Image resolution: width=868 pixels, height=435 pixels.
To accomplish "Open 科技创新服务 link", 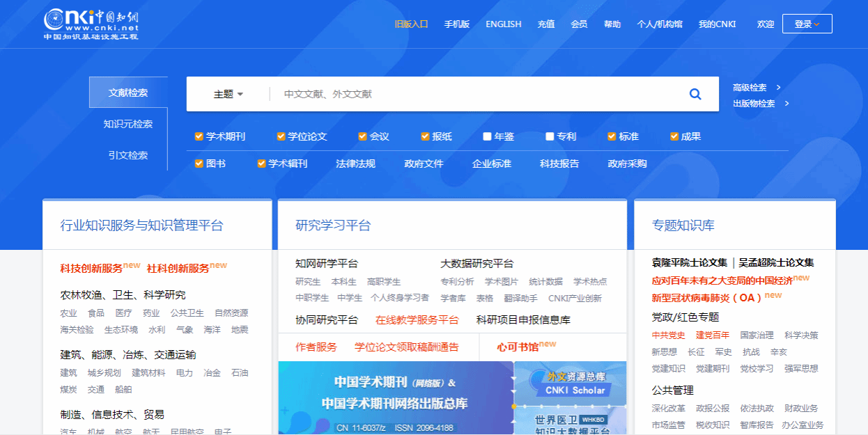I will pyautogui.click(x=91, y=268).
